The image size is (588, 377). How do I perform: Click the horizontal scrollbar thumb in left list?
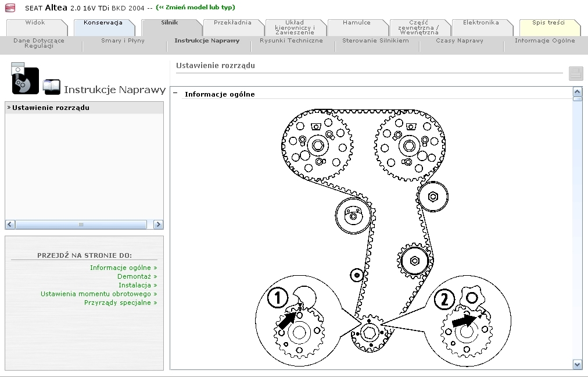pyautogui.click(x=81, y=225)
